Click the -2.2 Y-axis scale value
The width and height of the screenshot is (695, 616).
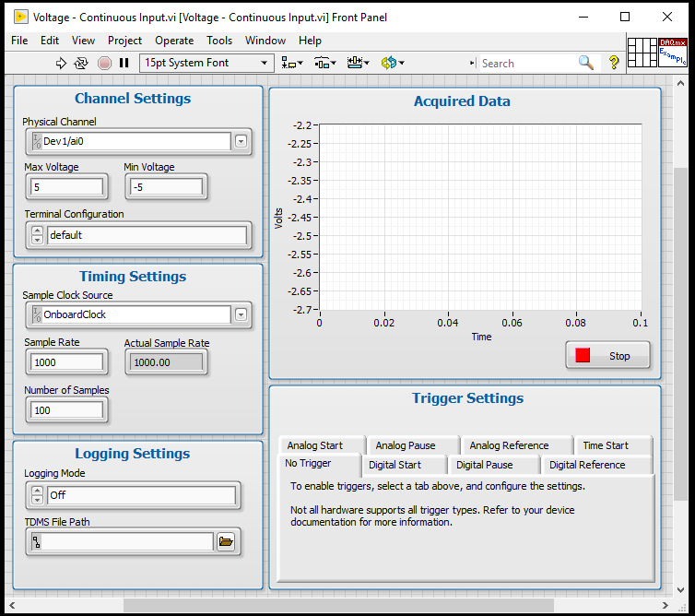302,125
